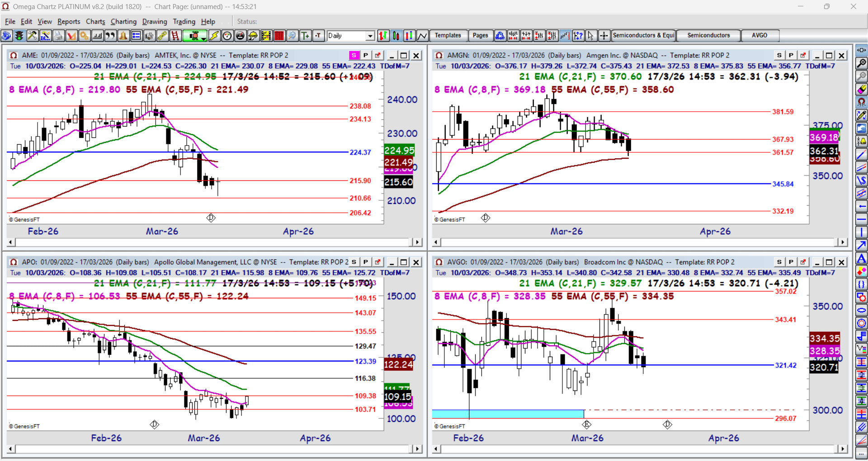Select the diagonal trend line tool

point(862,155)
